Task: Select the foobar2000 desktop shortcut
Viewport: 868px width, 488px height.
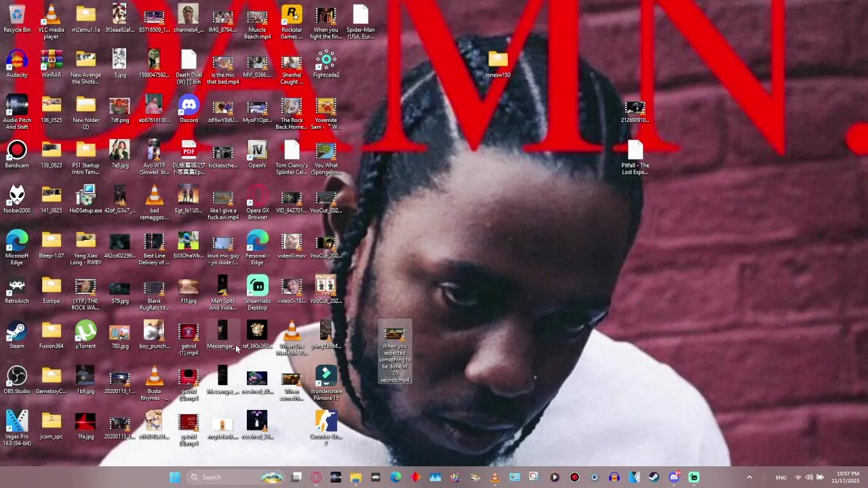Action: (17, 200)
